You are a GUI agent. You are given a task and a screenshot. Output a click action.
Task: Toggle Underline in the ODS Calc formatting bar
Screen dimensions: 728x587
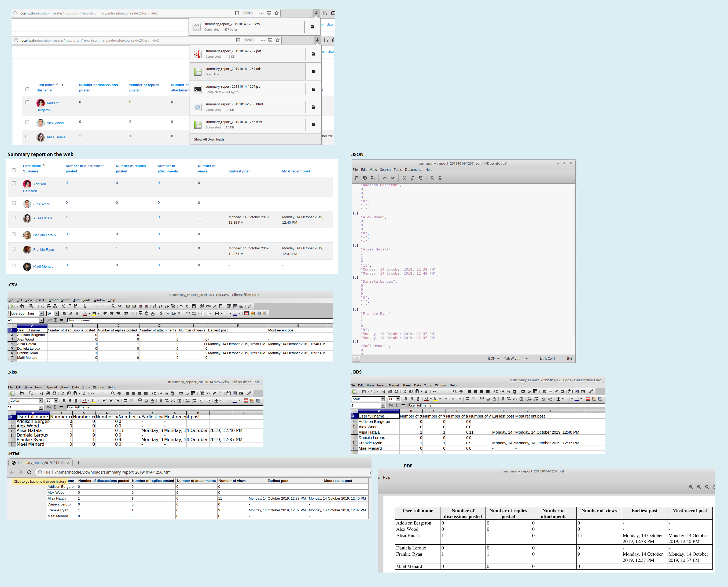418,399
